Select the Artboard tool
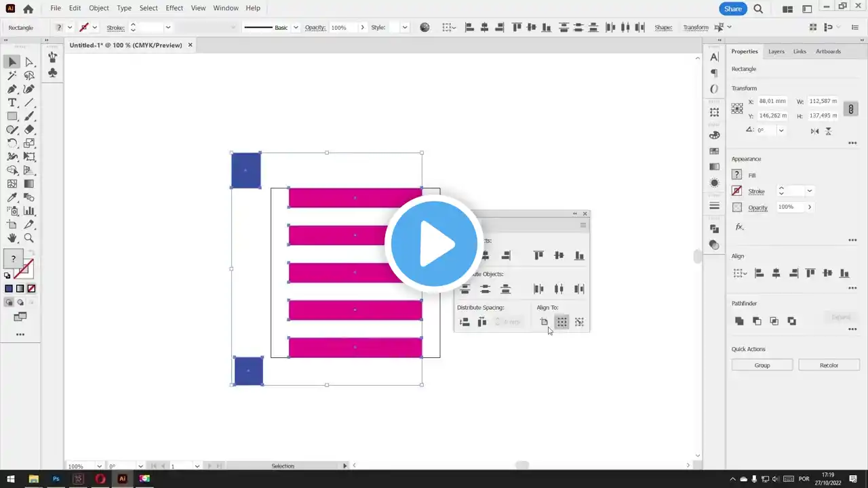 coord(12,224)
